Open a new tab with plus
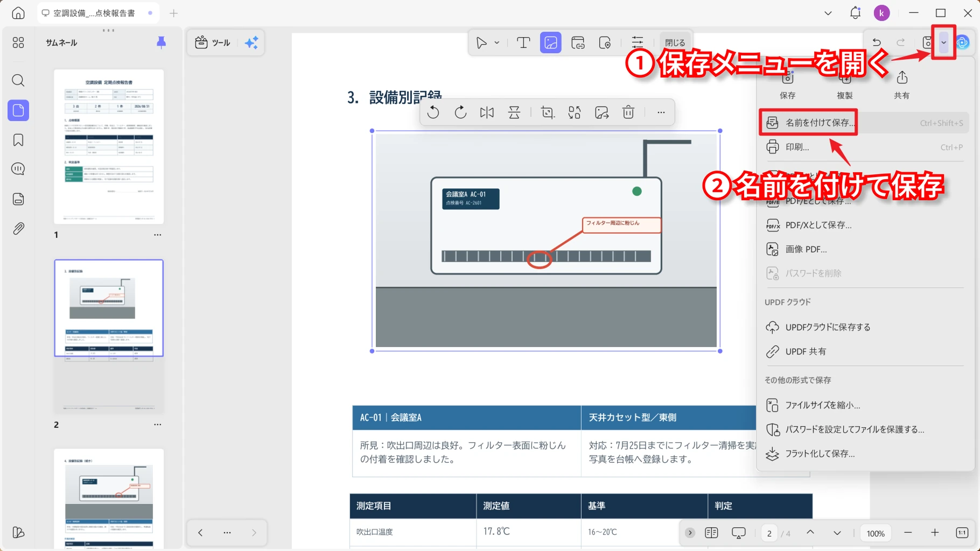The image size is (980, 551). 173,13
